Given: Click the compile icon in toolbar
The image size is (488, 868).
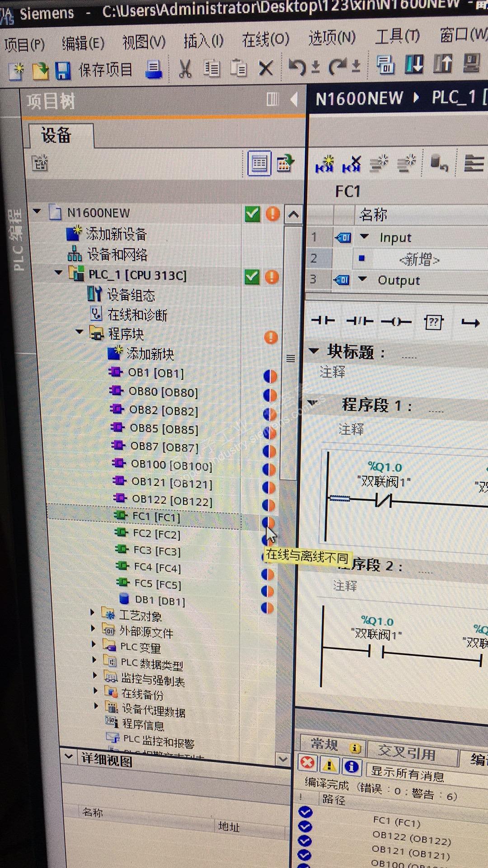Looking at the screenshot, I should (x=385, y=65).
